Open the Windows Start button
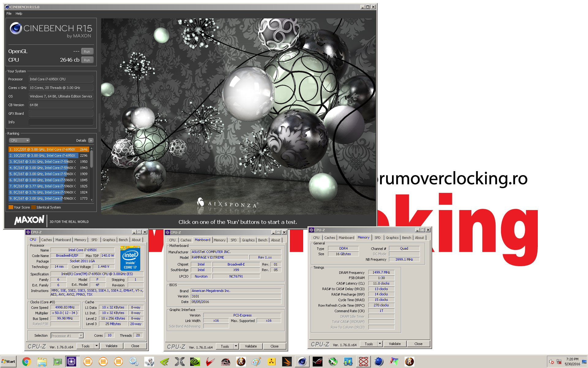The width and height of the screenshot is (588, 368). [9, 362]
